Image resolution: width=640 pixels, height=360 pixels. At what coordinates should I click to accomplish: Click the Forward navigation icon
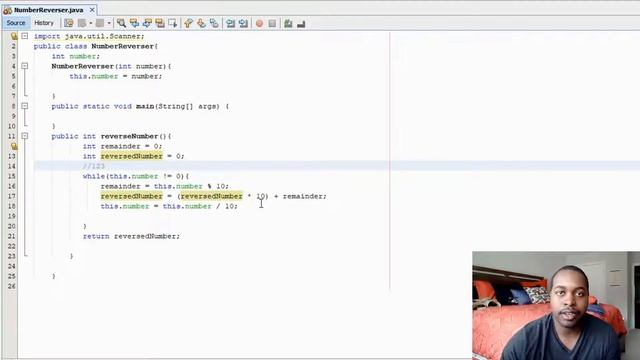click(x=100, y=23)
